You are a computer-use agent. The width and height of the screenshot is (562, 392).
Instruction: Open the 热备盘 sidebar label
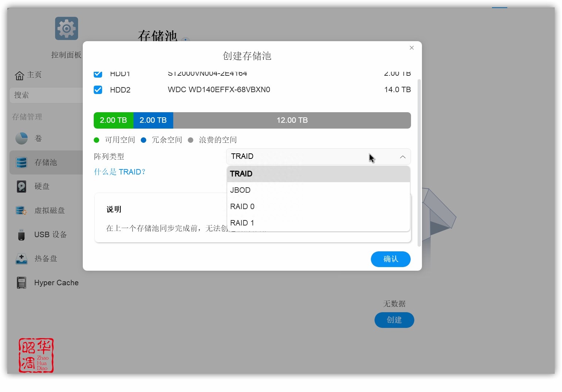(46, 259)
